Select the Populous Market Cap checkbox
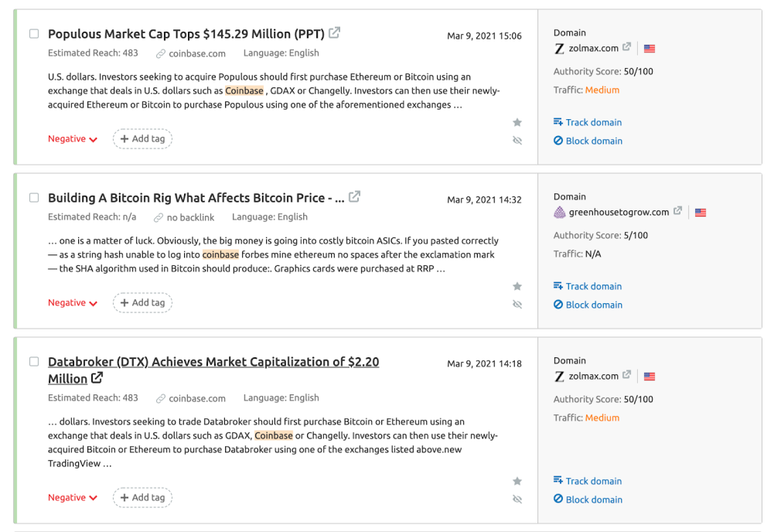The height and width of the screenshot is (532, 781). 34,34
